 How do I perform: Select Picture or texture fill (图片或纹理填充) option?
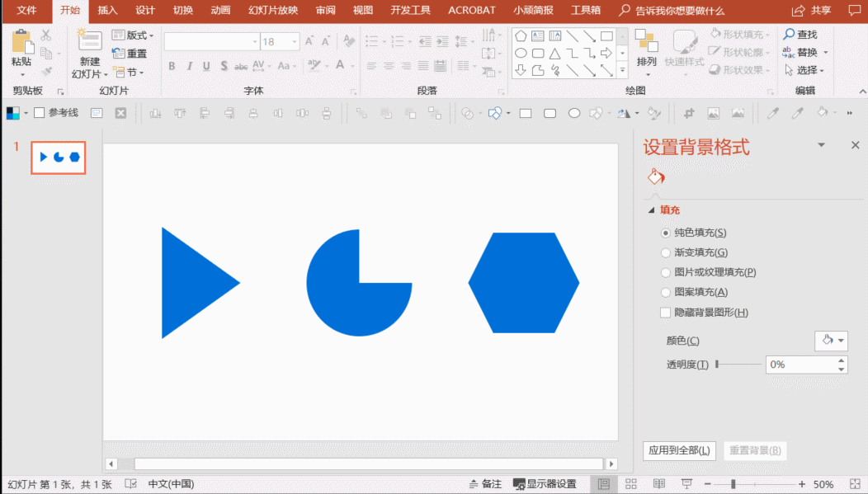667,272
